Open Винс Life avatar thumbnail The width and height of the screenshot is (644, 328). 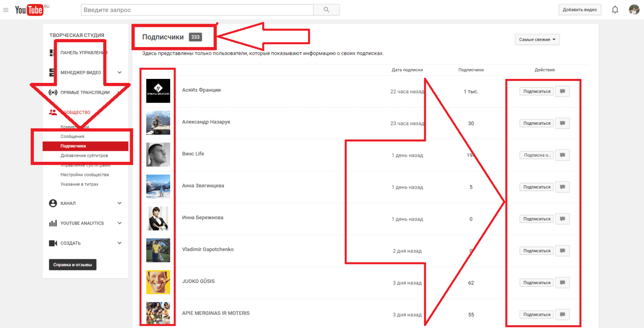tap(158, 155)
